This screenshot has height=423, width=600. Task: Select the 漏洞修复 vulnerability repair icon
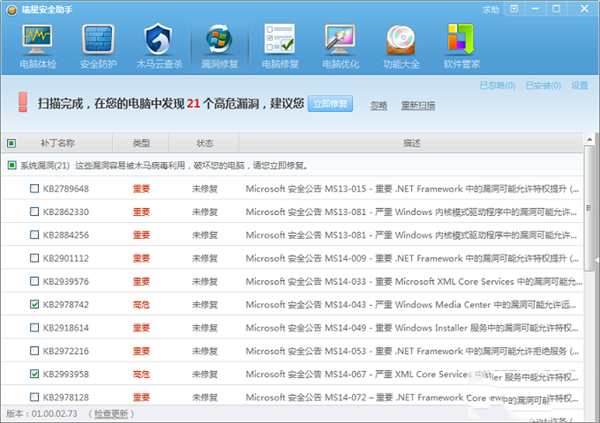[x=218, y=46]
